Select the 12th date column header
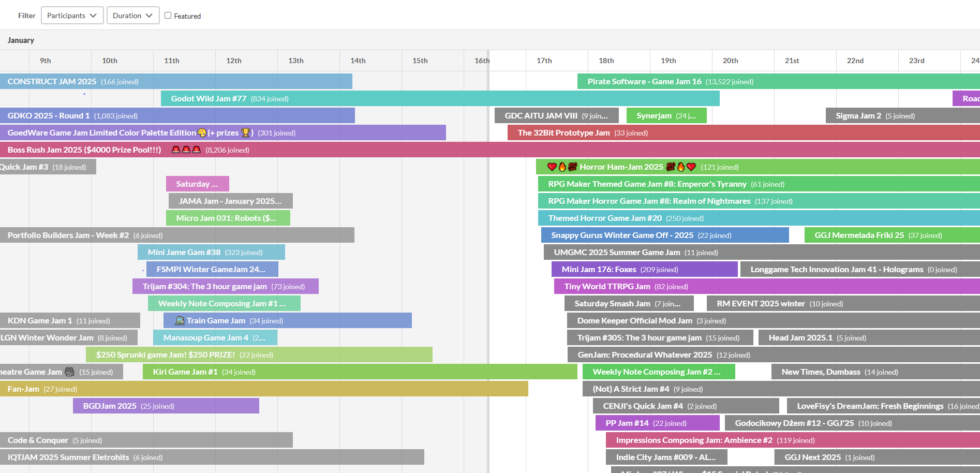Screen dimensions: 980x473 (234, 61)
